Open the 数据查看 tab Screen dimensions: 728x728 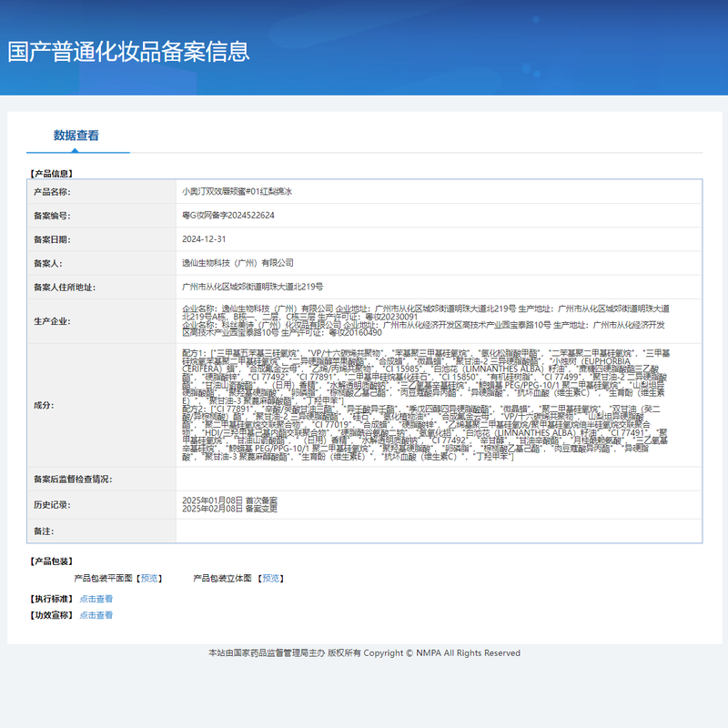(76, 136)
